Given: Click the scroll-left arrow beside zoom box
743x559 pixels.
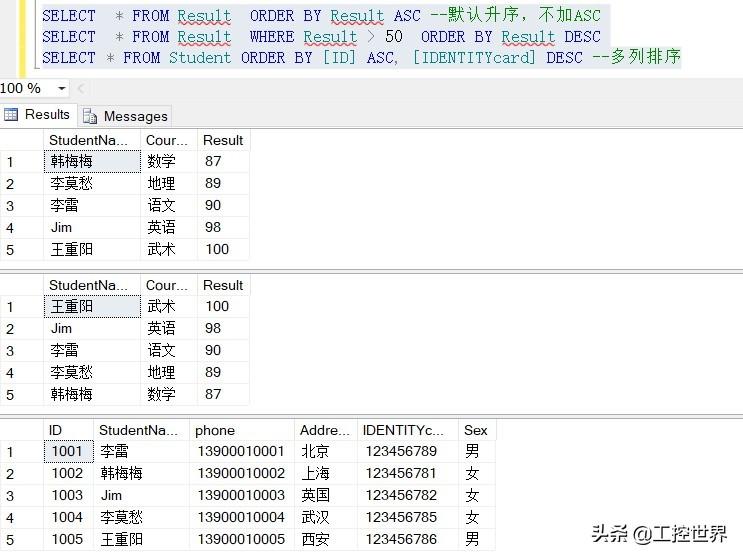Looking at the screenshot, I should [x=81, y=89].
